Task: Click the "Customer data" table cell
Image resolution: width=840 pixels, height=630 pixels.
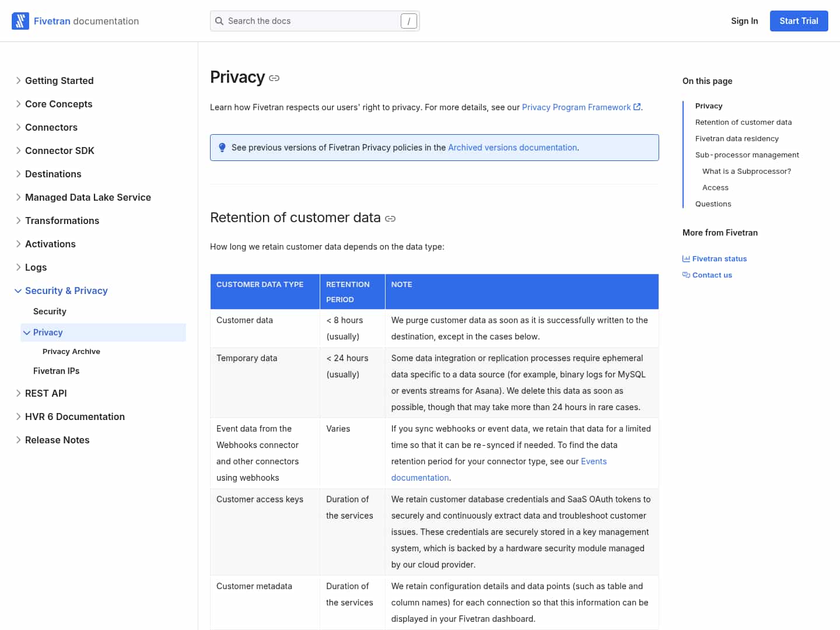Action: coord(265,328)
